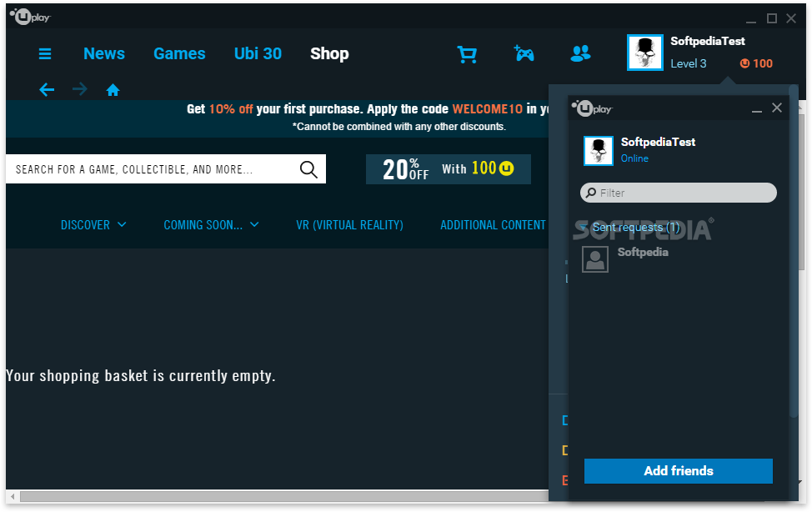Expand the Discover dropdown
The image size is (812, 512).
[x=93, y=225]
